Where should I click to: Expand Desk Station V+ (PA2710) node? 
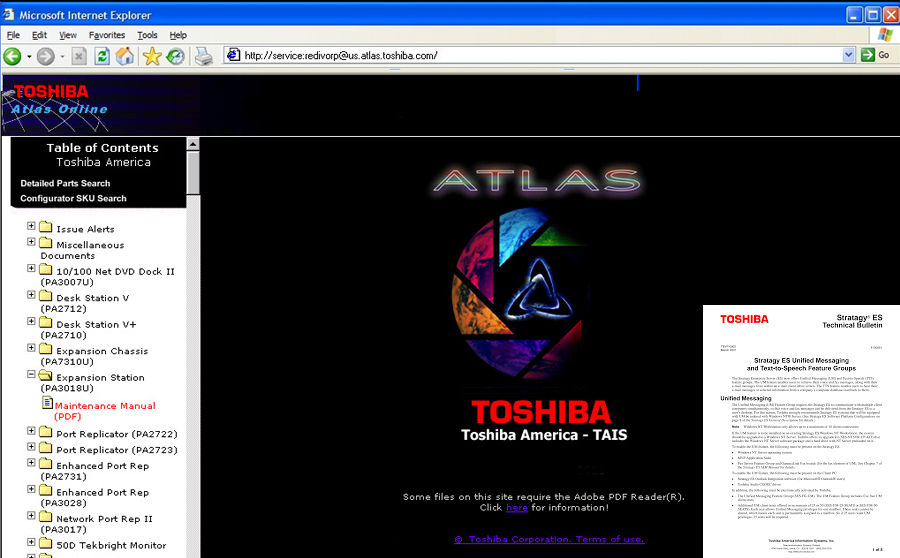point(31,321)
